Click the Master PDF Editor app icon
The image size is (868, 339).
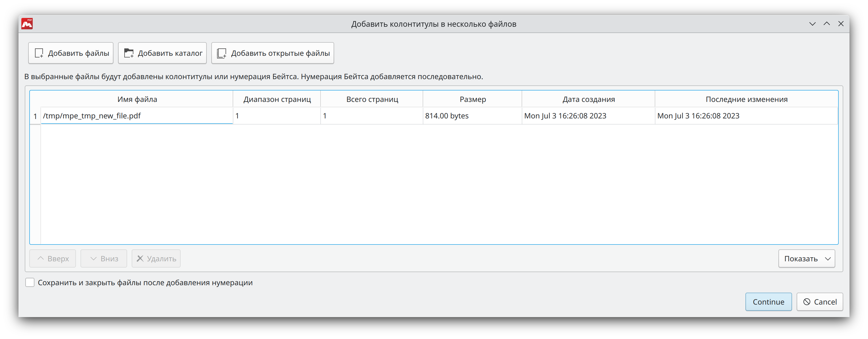27,24
